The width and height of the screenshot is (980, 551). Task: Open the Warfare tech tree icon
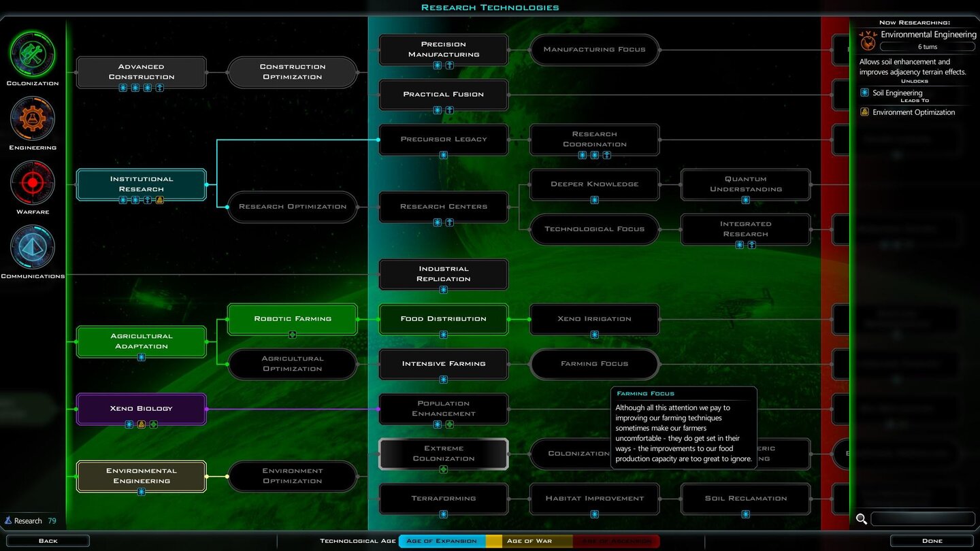[33, 183]
